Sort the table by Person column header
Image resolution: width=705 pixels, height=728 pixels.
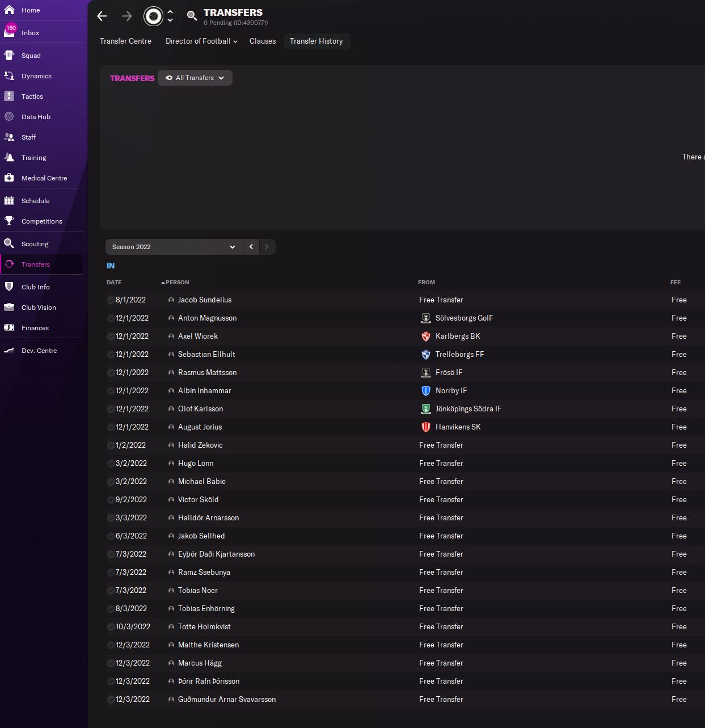(177, 283)
